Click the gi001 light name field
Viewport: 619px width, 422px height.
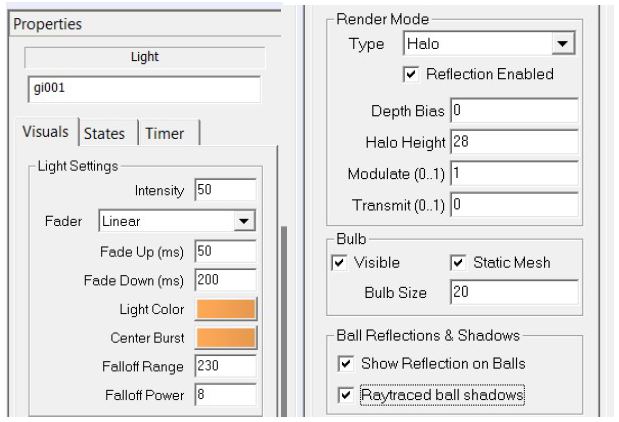click(x=144, y=89)
